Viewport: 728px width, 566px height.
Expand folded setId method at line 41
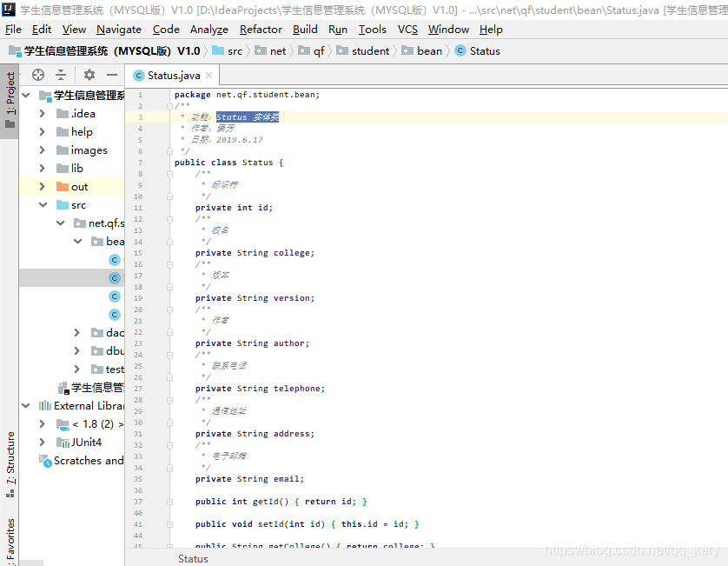tap(169, 524)
